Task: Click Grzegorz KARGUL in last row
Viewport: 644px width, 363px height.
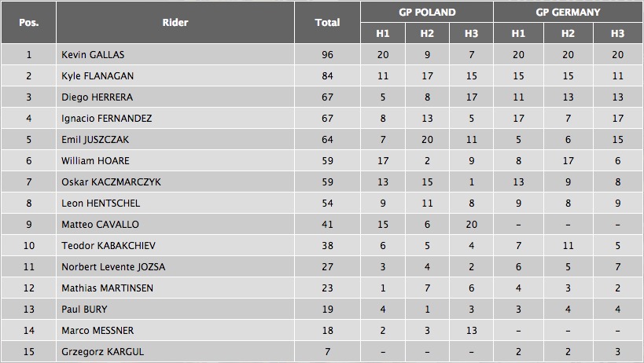Action: click(103, 352)
